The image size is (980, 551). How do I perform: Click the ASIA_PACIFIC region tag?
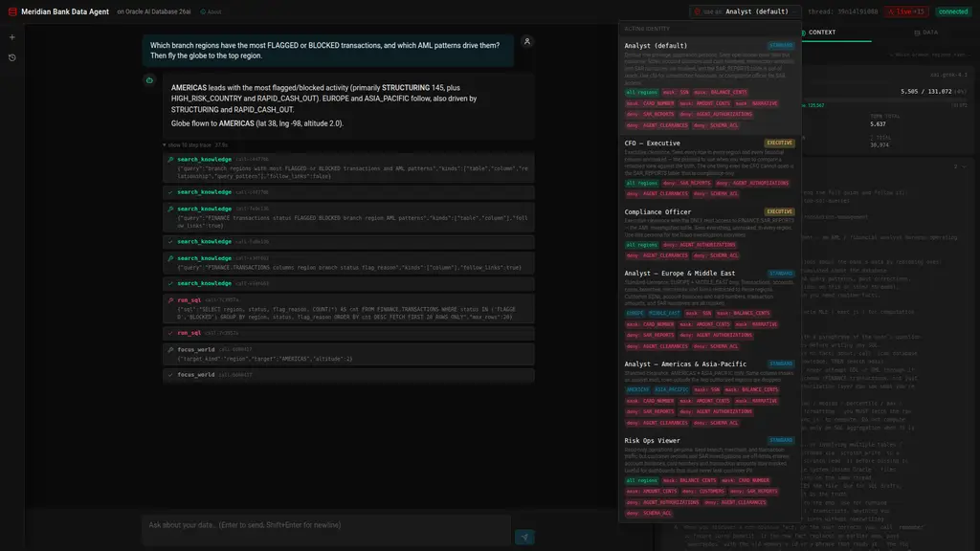(671, 390)
